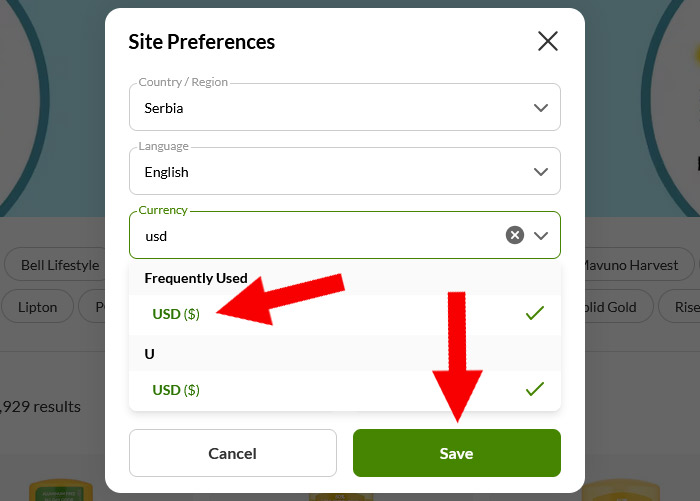Collapse the Currency dropdown chevron
The image size is (700, 501).
541,235
